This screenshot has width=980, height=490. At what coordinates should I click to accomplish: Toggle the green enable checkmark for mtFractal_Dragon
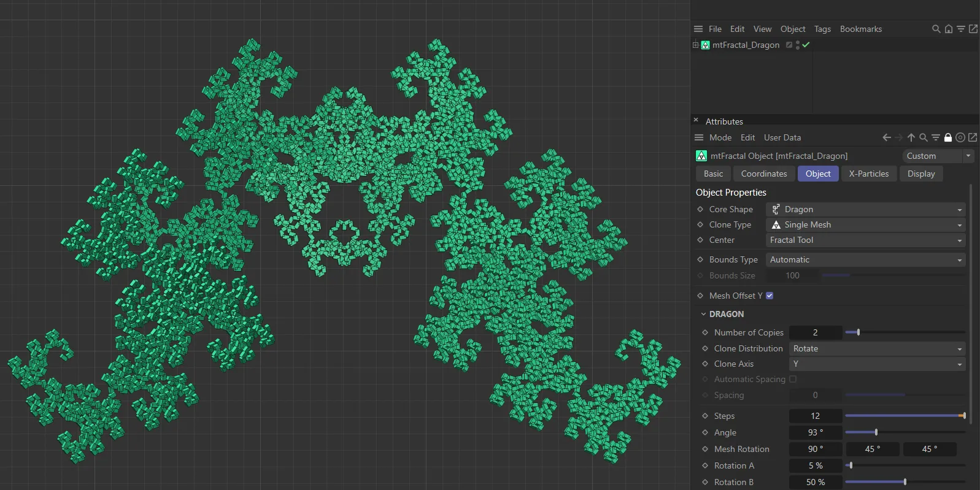tap(806, 45)
